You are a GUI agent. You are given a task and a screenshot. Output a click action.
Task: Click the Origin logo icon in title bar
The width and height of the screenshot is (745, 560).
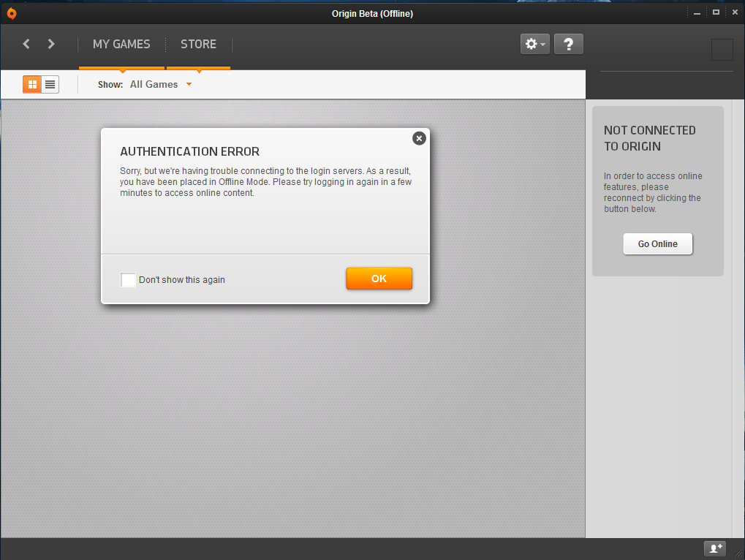(11, 13)
